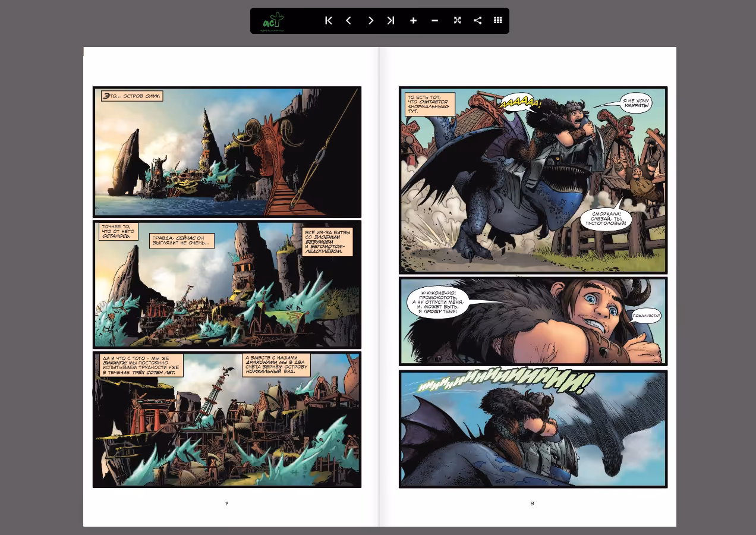Click speech bubble 'К-к-конечно! Громокоготь'
This screenshot has height=535, width=756.
439,302
